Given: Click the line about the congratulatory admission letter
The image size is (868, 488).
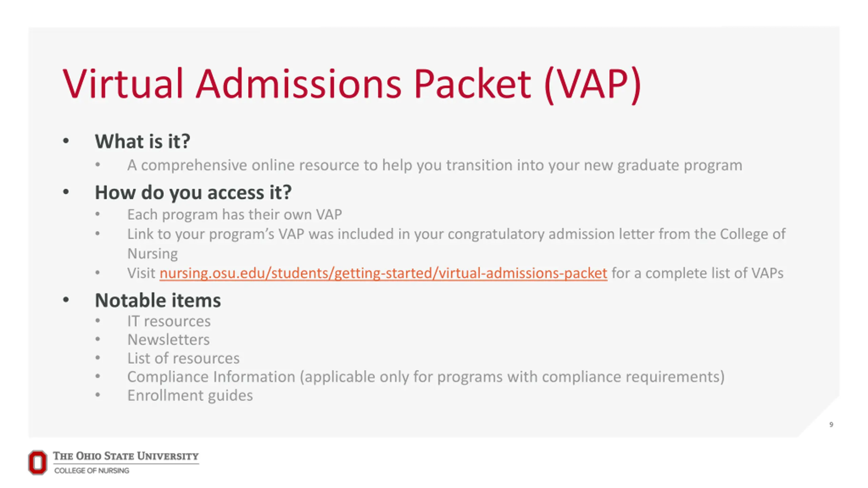Looking at the screenshot, I should [x=456, y=244].
